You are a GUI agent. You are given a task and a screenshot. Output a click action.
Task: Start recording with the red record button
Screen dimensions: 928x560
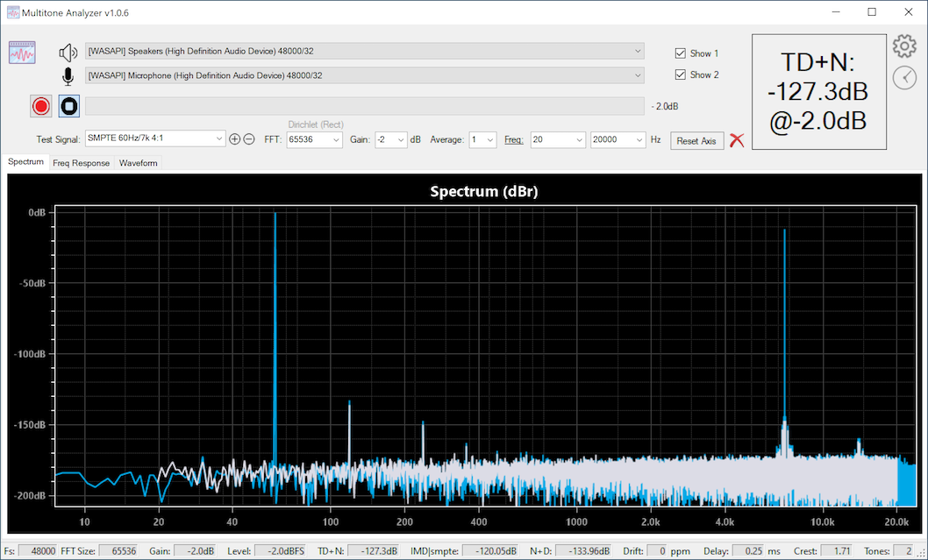pyautogui.click(x=41, y=106)
